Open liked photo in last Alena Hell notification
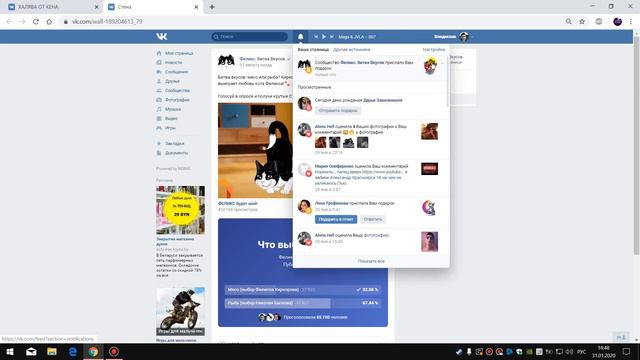Image resolution: width=640 pixels, height=360 pixels. tap(429, 241)
